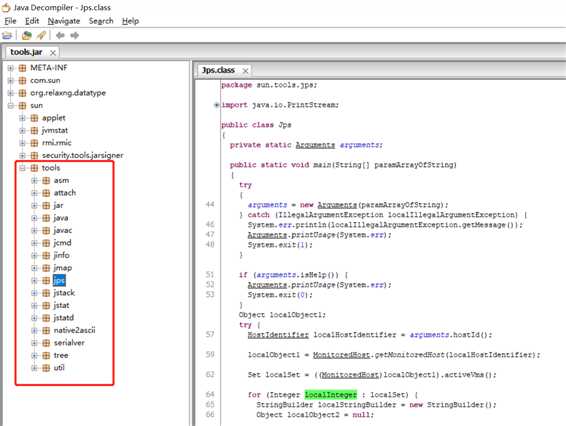
Task: Select the Jps.class tab
Action: [218, 70]
